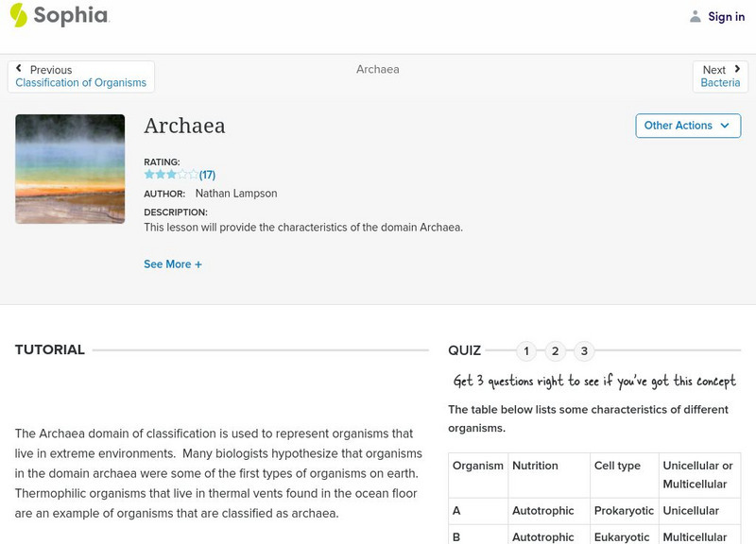Select quiz question 2
756x544 pixels.
(x=556, y=351)
